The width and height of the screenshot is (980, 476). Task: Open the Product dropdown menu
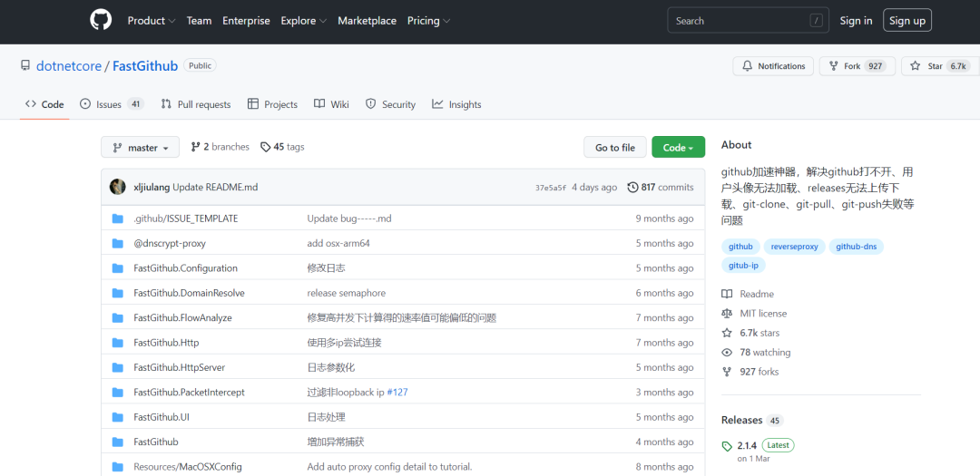pos(152,21)
